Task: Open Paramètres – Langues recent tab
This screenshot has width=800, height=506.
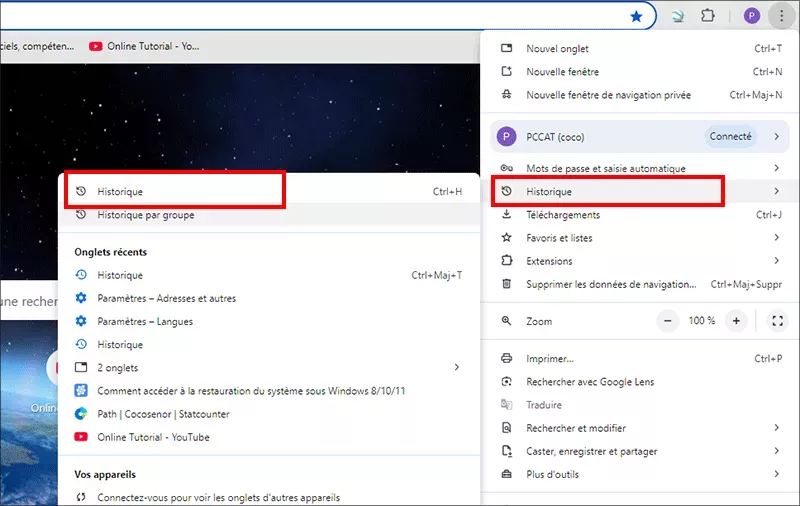Action: point(269,321)
